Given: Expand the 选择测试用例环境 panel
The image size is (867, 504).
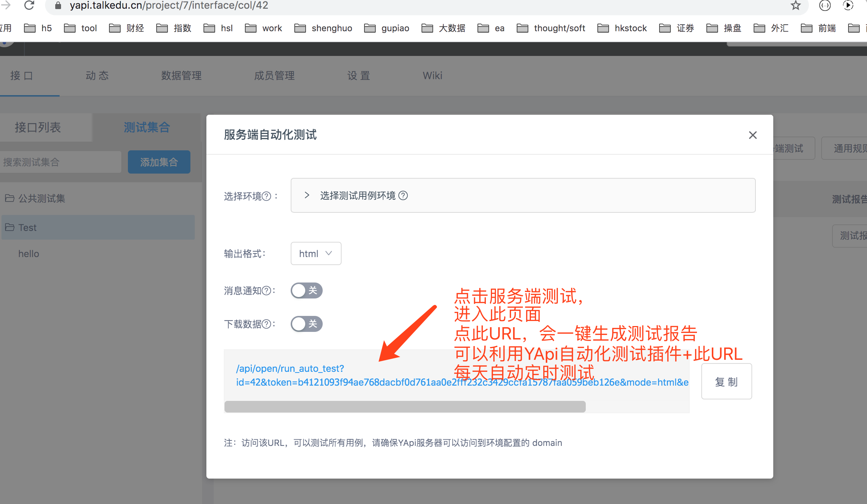Looking at the screenshot, I should point(523,195).
